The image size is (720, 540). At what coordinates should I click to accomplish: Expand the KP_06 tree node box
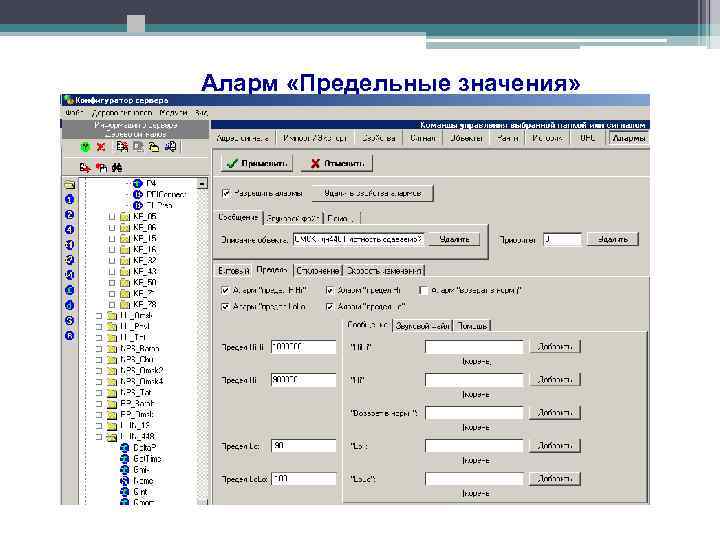(112, 227)
